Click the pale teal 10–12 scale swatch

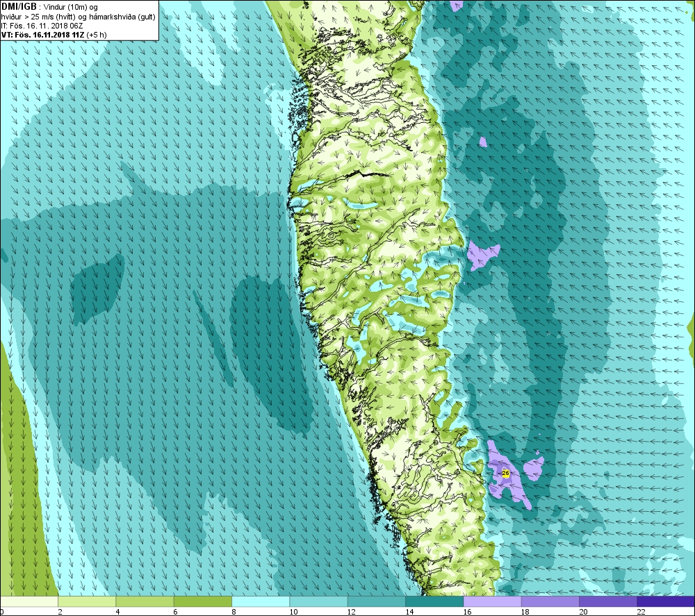click(x=318, y=601)
